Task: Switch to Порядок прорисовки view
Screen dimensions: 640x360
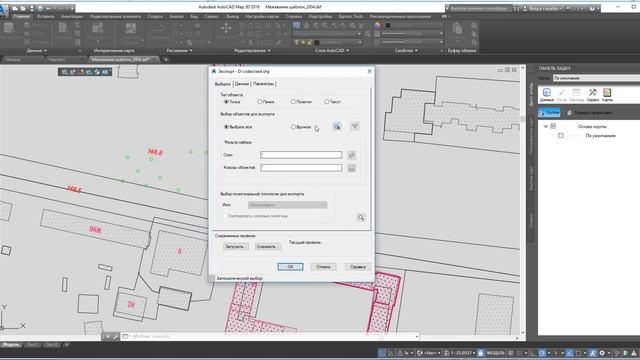Action: 590,112
